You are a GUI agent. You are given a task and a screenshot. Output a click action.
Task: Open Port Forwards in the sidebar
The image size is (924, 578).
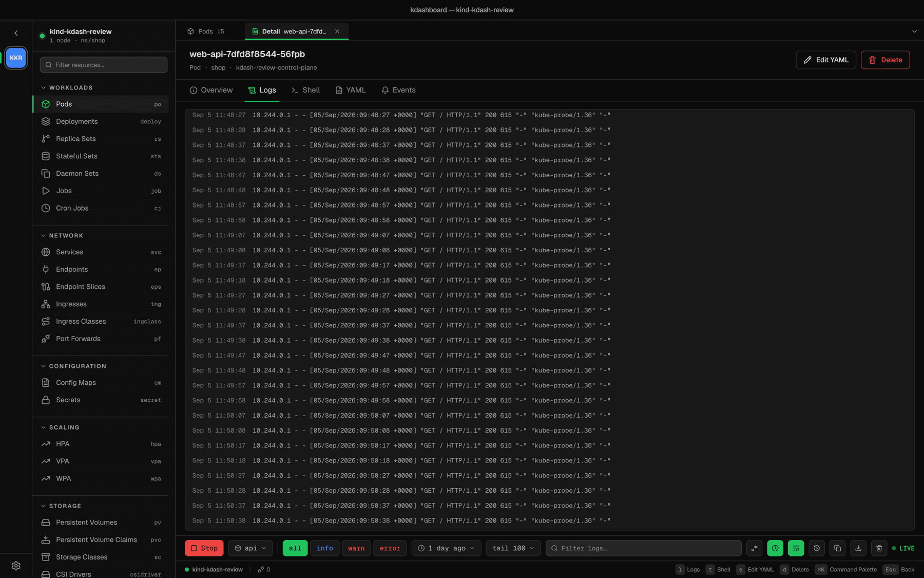tap(101, 339)
